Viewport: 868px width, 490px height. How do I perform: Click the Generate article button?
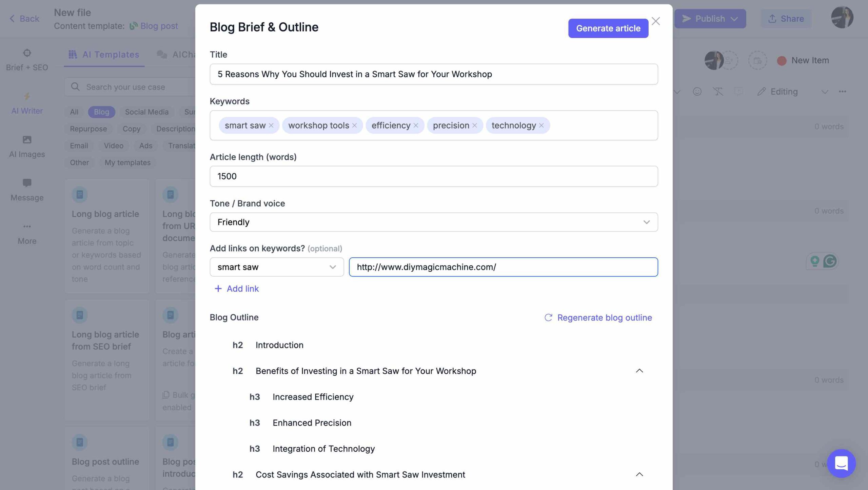coord(608,28)
